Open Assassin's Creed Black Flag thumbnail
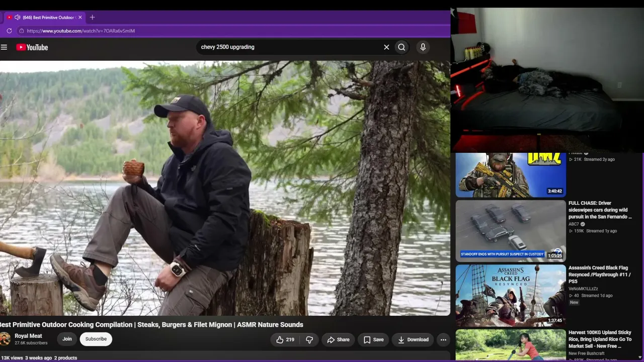644x362 pixels. click(x=511, y=296)
